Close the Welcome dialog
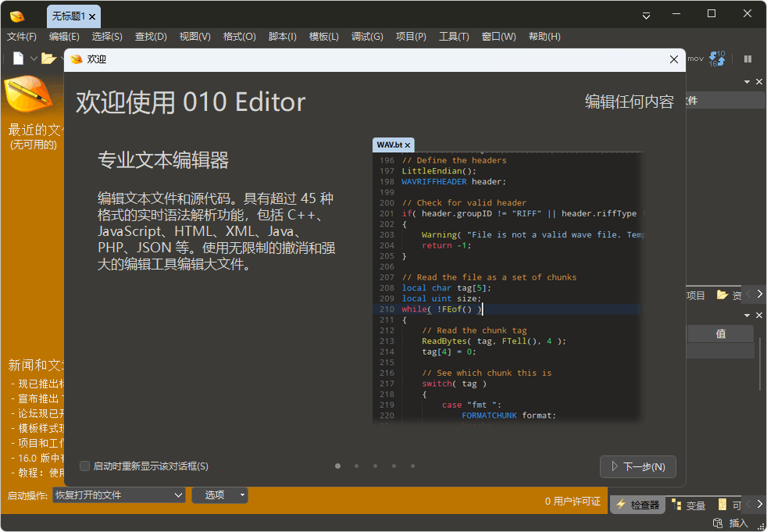This screenshot has height=532, width=767. pos(674,59)
